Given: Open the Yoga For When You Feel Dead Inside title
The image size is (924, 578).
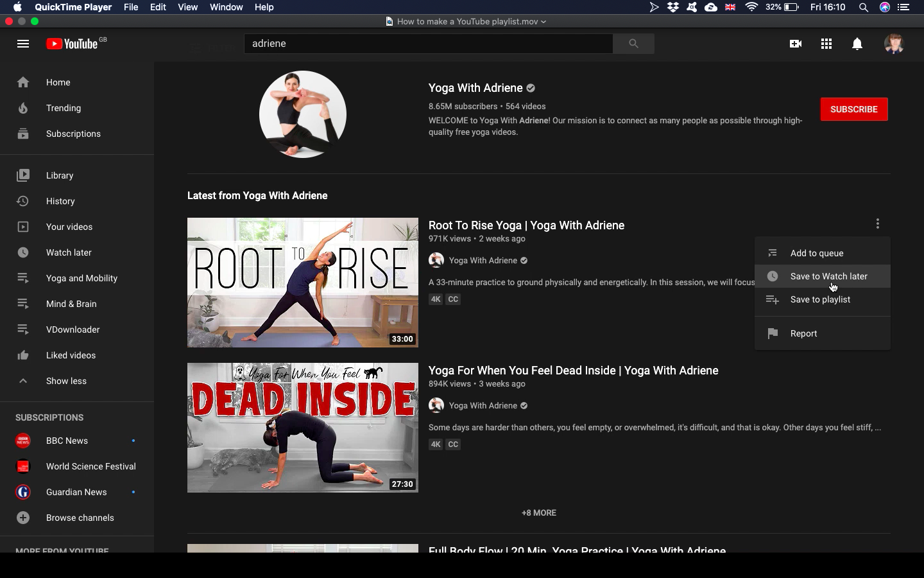Looking at the screenshot, I should click(574, 371).
